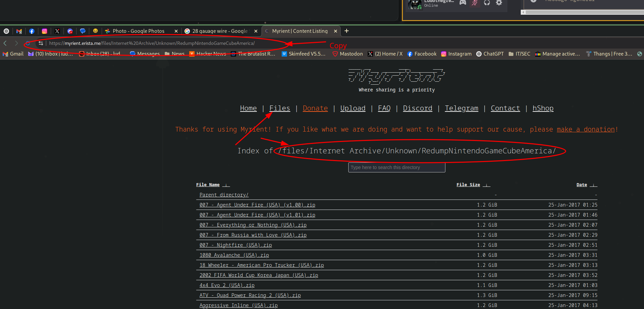Image resolution: width=644 pixels, height=309 pixels.
Task: Download ATV - Quad Power Racing 2 zip
Action: (x=250, y=295)
